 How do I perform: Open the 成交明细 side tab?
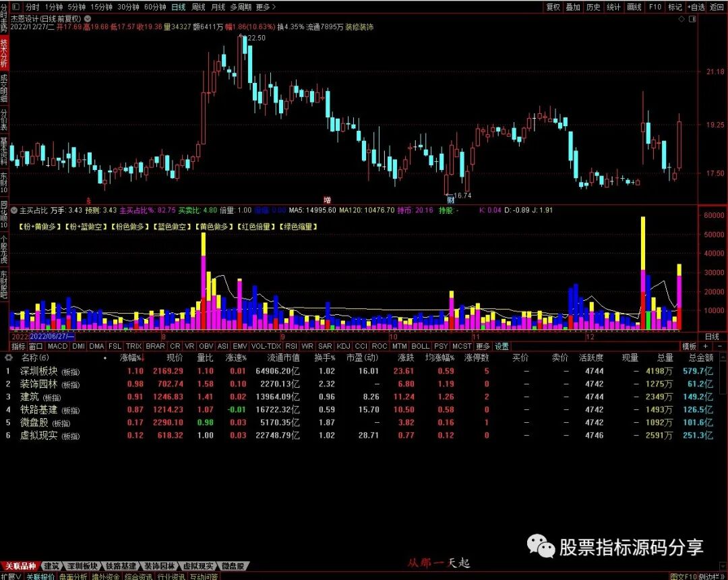point(4,87)
